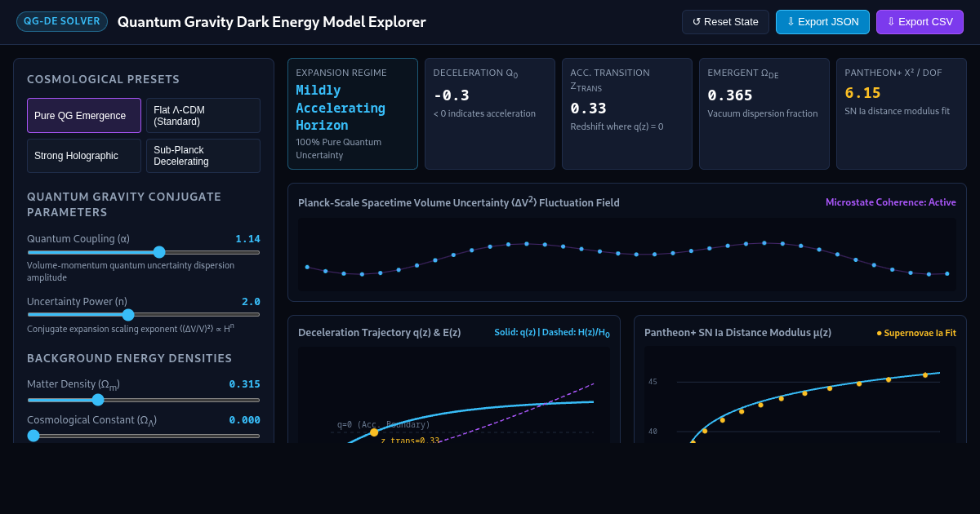Click the Cosmological Presets heading
Viewport: 980px width, 514px height.
[104, 79]
